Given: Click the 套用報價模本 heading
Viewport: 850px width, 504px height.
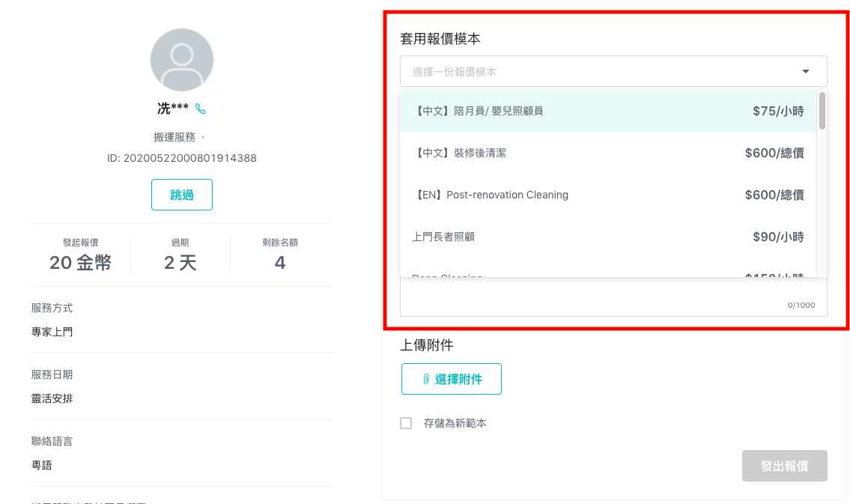Looking at the screenshot, I should pyautogui.click(x=440, y=39).
